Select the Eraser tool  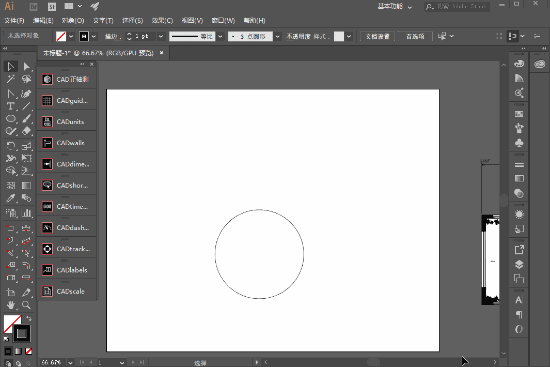point(26,131)
